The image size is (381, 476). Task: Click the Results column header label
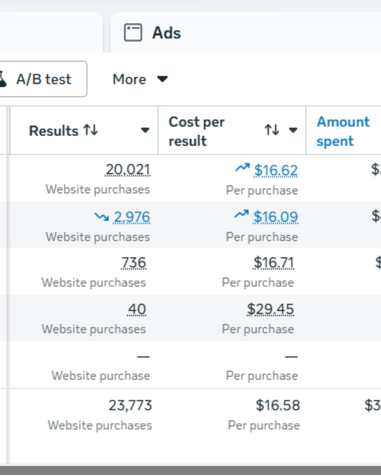(x=54, y=131)
